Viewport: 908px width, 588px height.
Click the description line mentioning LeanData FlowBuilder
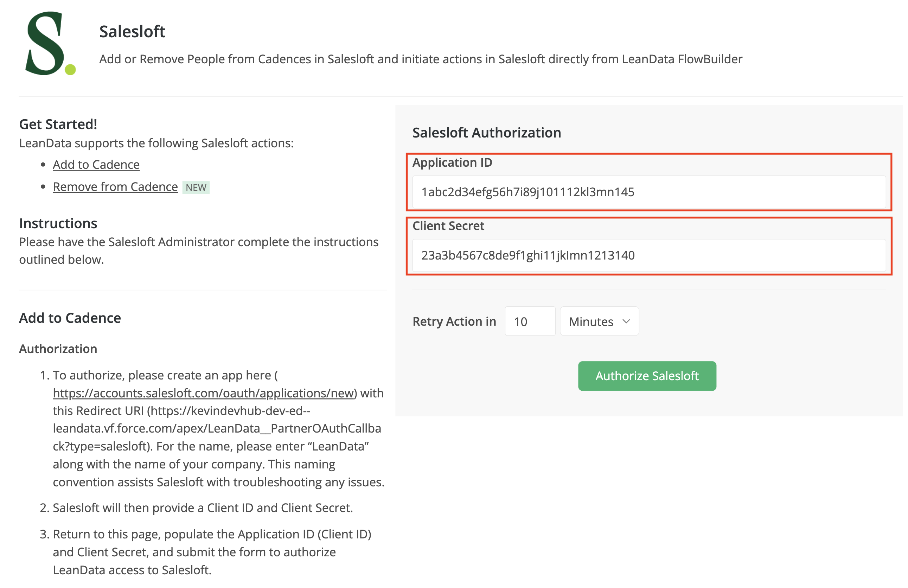[x=421, y=59]
